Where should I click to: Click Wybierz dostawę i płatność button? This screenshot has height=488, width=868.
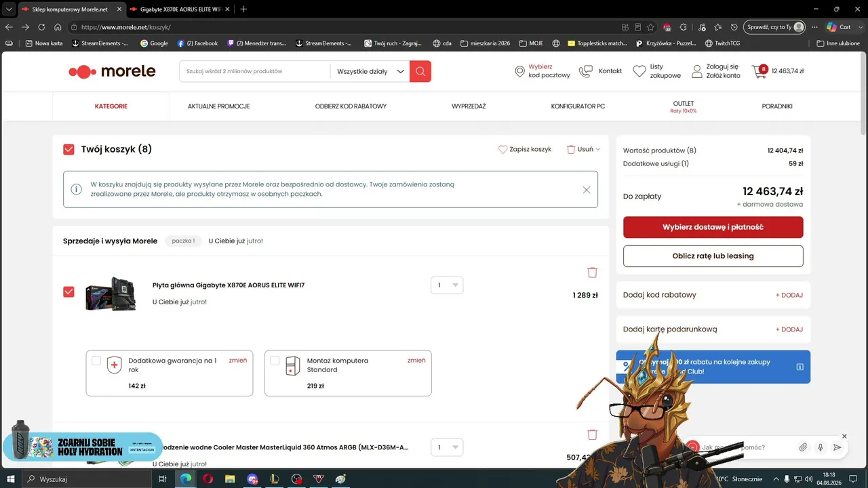pos(713,227)
